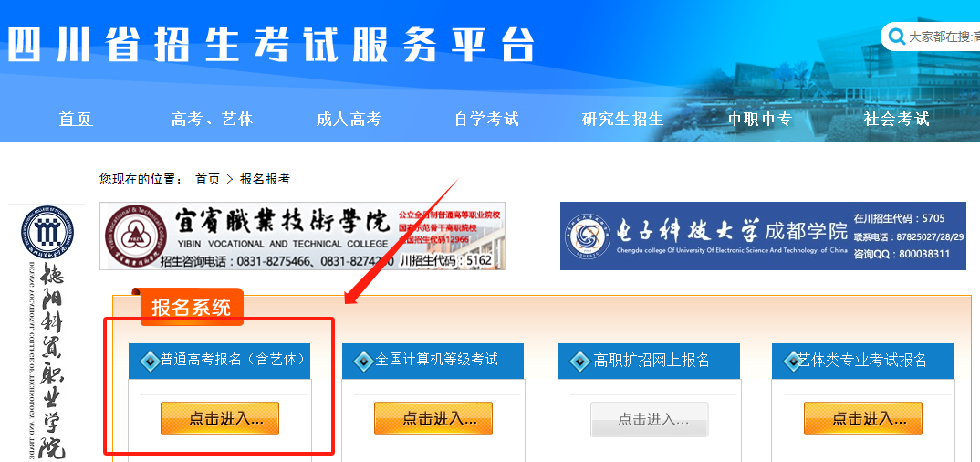Click the search magnifier icon

click(x=897, y=37)
